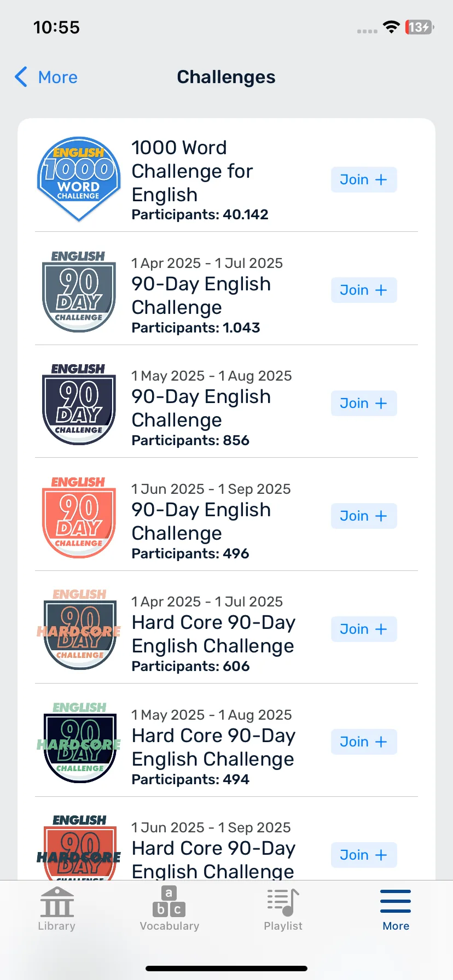This screenshot has width=453, height=980.
Task: Join the 1000 Word Challenge for English
Action: [x=364, y=180]
